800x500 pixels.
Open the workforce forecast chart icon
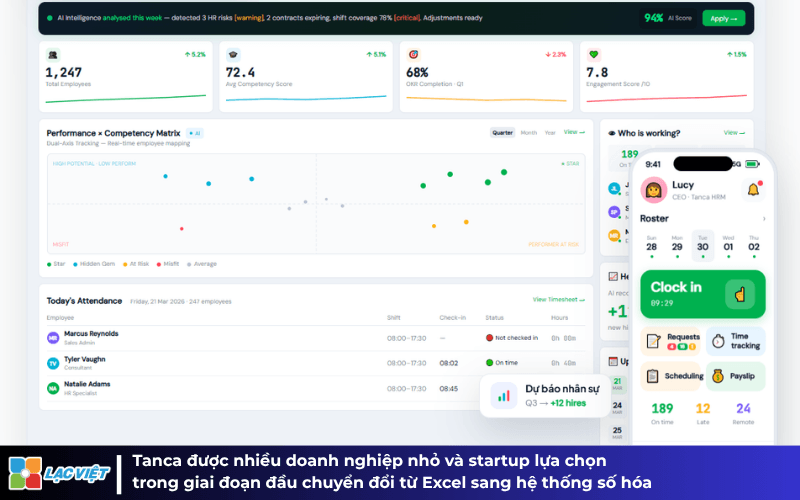pyautogui.click(x=504, y=396)
